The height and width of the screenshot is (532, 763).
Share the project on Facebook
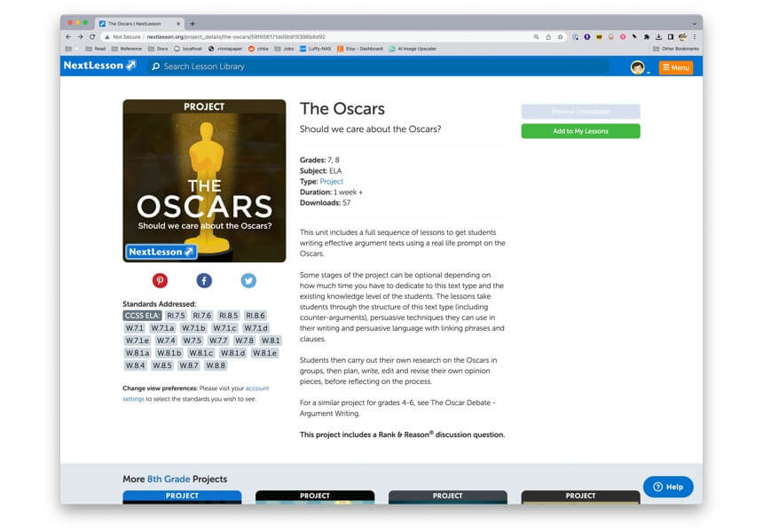[x=204, y=280]
